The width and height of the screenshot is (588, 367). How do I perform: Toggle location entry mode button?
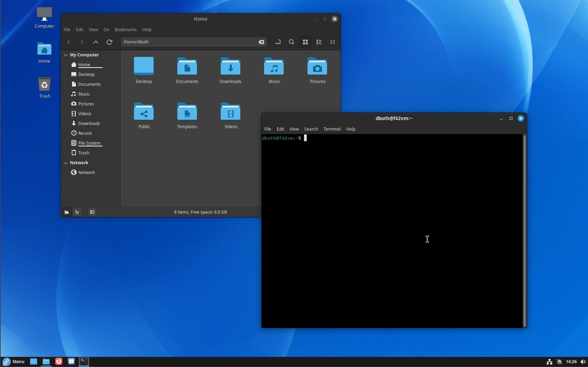tap(278, 42)
